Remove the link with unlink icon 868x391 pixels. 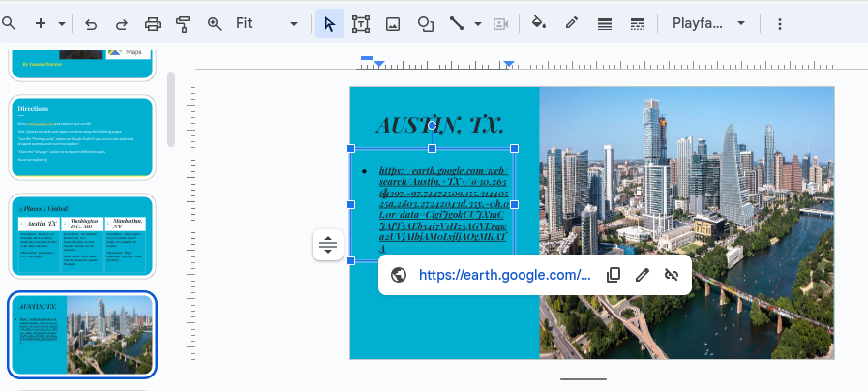pos(672,275)
